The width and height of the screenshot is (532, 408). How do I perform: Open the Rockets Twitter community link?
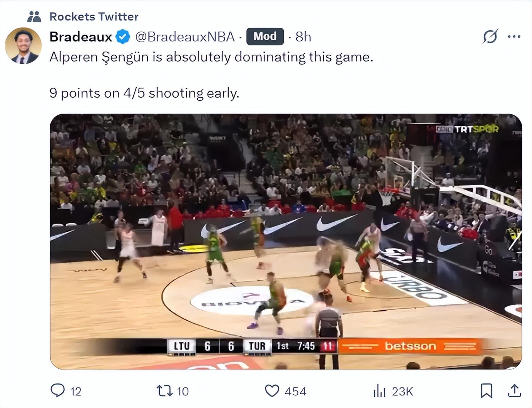[x=94, y=17]
